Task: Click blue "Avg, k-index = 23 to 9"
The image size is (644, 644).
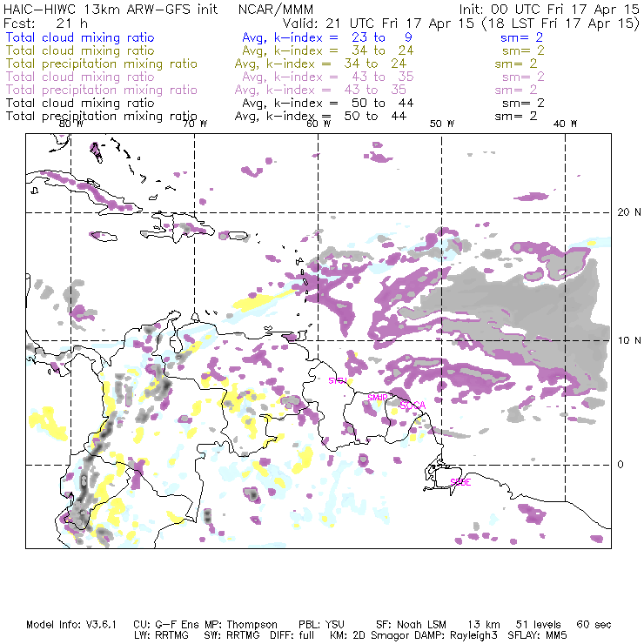Action: pyautogui.click(x=327, y=37)
